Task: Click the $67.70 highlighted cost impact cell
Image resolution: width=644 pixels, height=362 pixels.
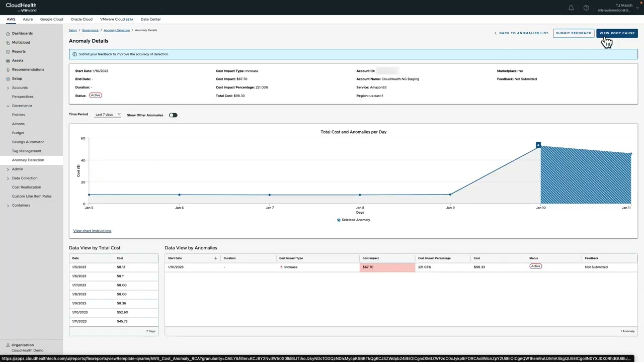Action: [387, 267]
